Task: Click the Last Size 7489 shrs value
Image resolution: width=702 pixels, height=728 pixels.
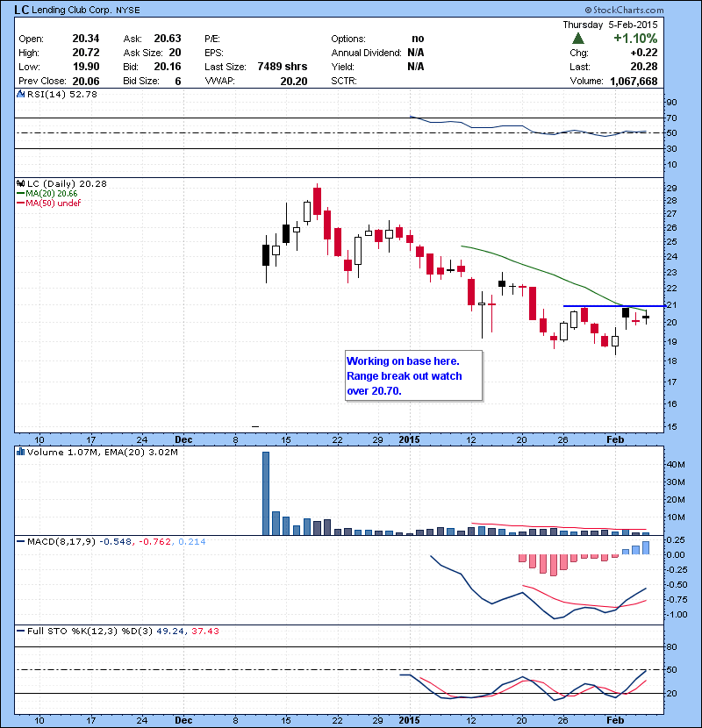Action: pyautogui.click(x=283, y=67)
